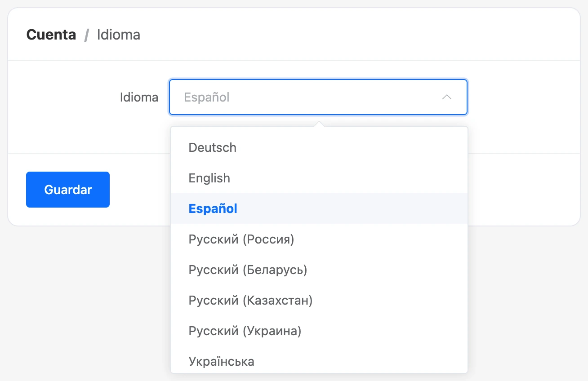This screenshot has width=588, height=381.
Task: Select Русский (Россия) option
Action: 319,239
